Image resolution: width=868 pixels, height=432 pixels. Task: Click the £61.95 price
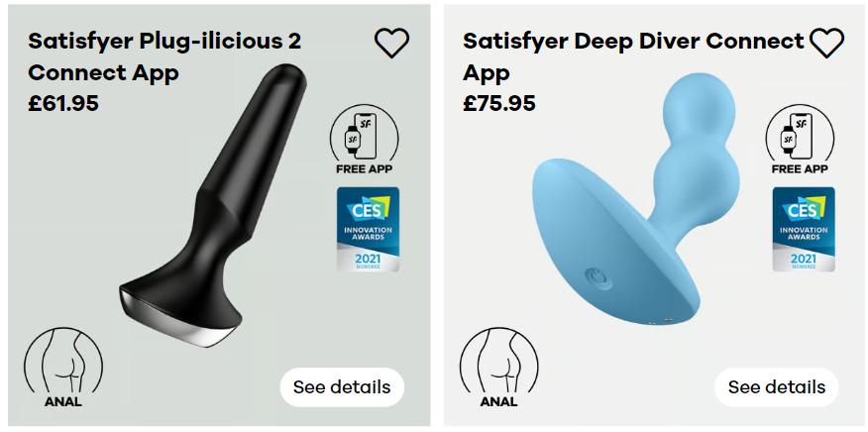click(x=63, y=104)
